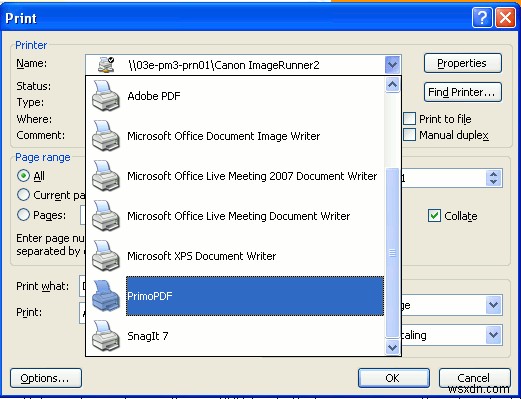Increase number of copies spinner
The width and height of the screenshot is (521, 399).
click(493, 174)
